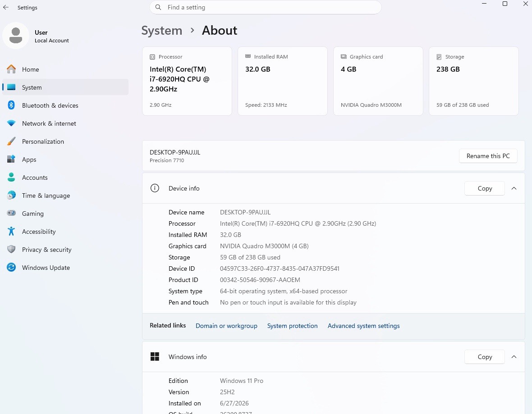
Task: Select the Accessibility figure icon
Action: click(x=11, y=231)
